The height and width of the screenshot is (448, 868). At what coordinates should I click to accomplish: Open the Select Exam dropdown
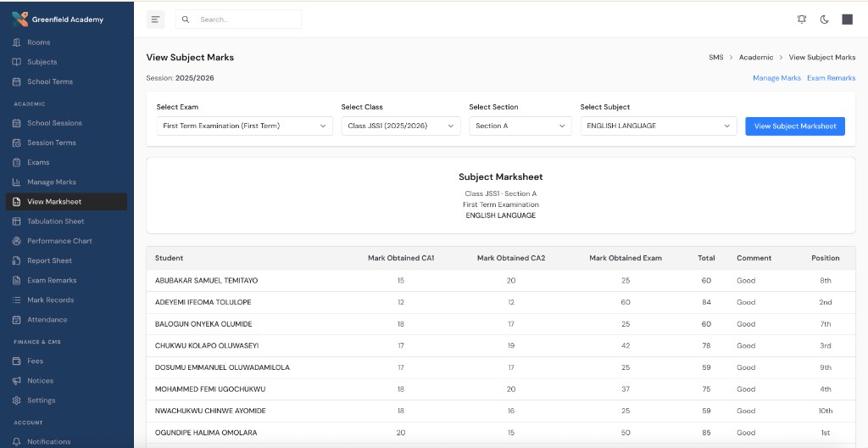(x=245, y=126)
